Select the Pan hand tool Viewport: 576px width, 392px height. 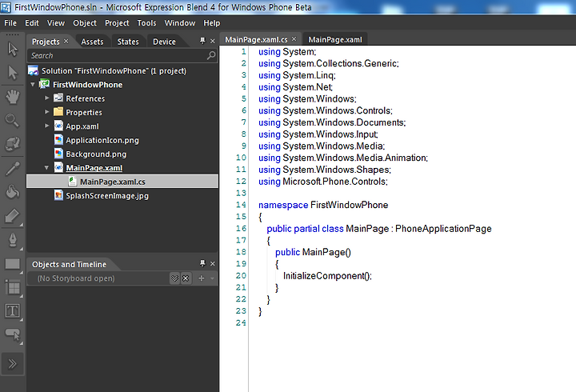tap(13, 97)
